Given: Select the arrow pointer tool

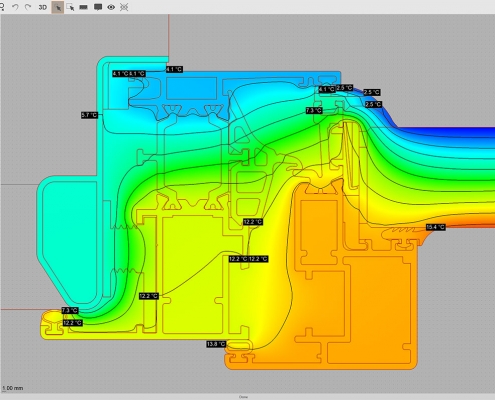Looking at the screenshot, I should 58,7.
